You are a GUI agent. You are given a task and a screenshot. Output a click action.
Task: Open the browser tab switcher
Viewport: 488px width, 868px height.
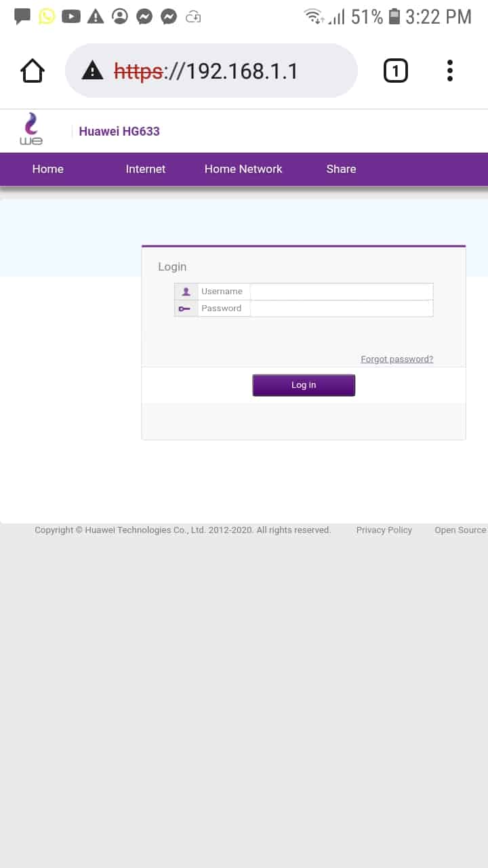pyautogui.click(x=396, y=71)
